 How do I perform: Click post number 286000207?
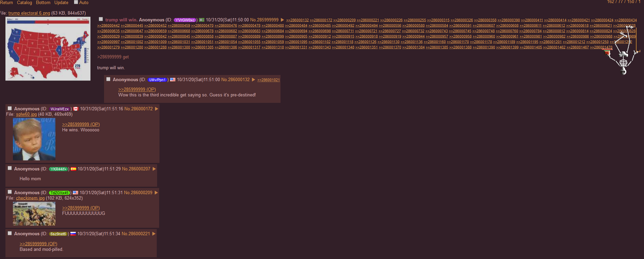click(139, 169)
